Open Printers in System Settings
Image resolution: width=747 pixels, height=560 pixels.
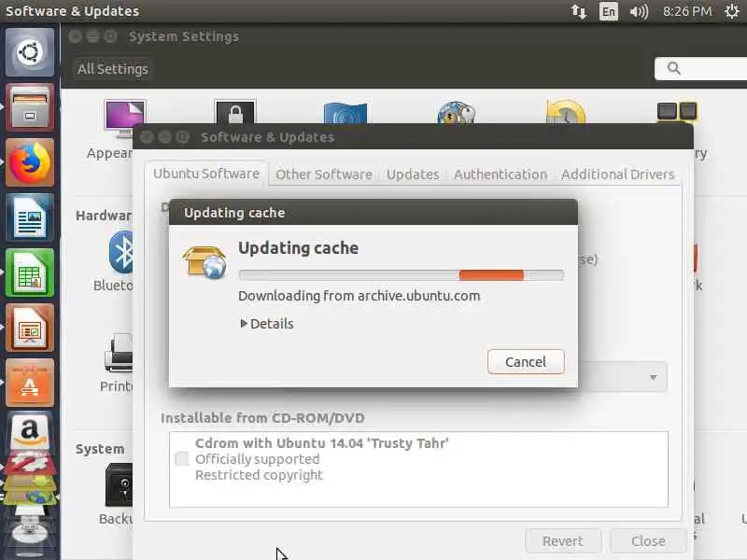117,363
